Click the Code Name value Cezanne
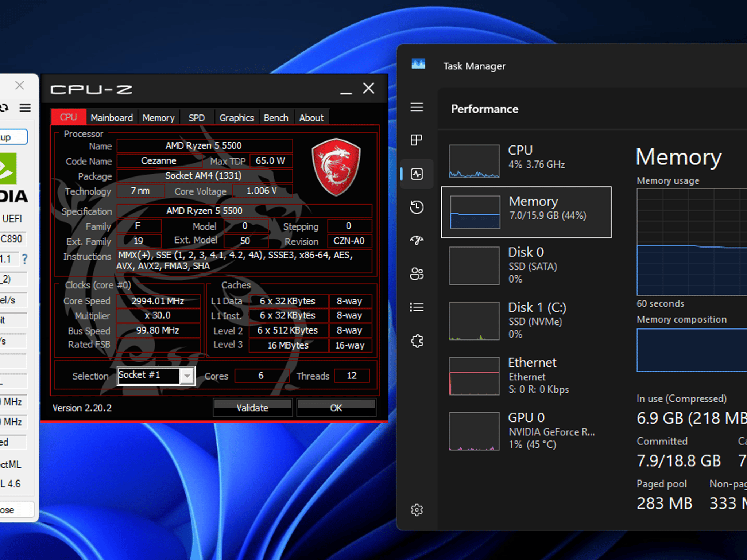This screenshot has width=747, height=560. pos(159,161)
